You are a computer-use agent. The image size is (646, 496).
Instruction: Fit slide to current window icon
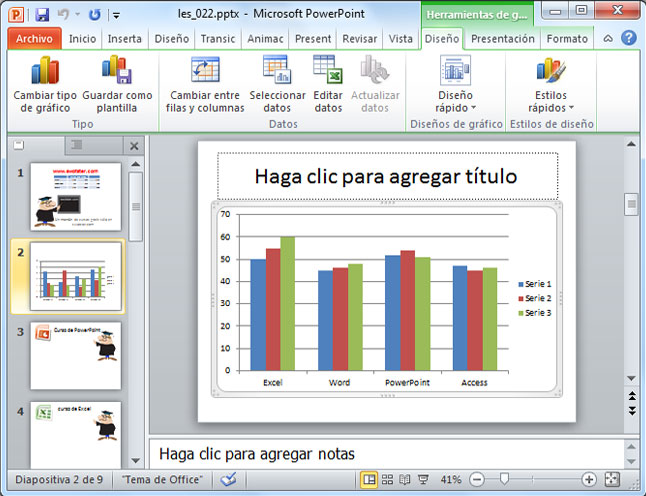[x=612, y=480]
